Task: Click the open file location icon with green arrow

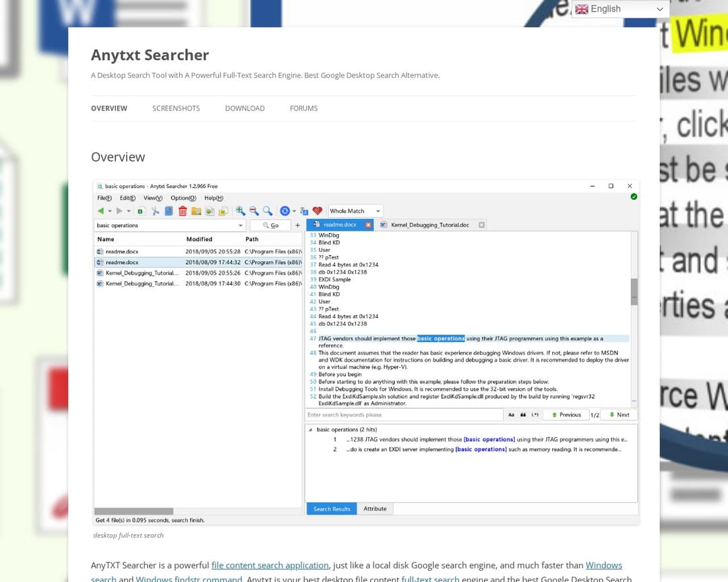Action: tap(210, 211)
